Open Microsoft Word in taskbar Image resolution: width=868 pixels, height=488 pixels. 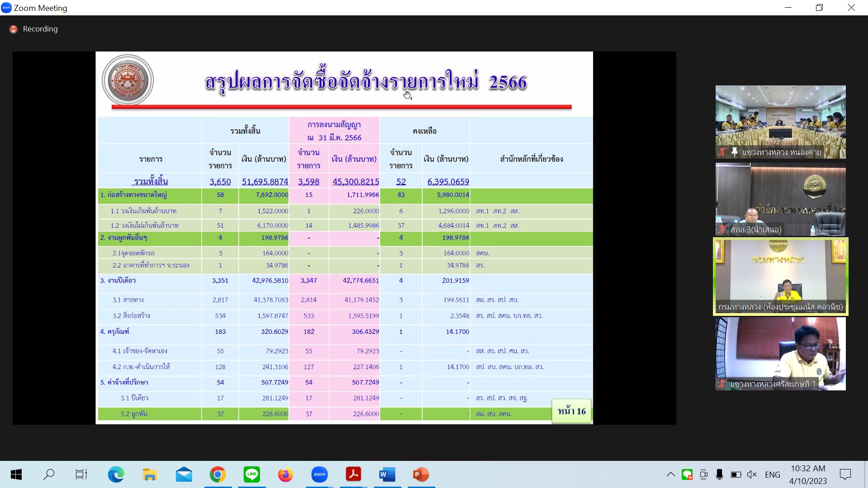(x=387, y=474)
